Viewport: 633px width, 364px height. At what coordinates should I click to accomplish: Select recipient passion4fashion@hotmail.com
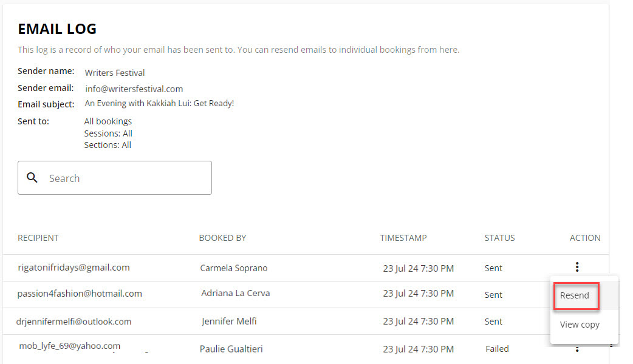click(x=80, y=294)
